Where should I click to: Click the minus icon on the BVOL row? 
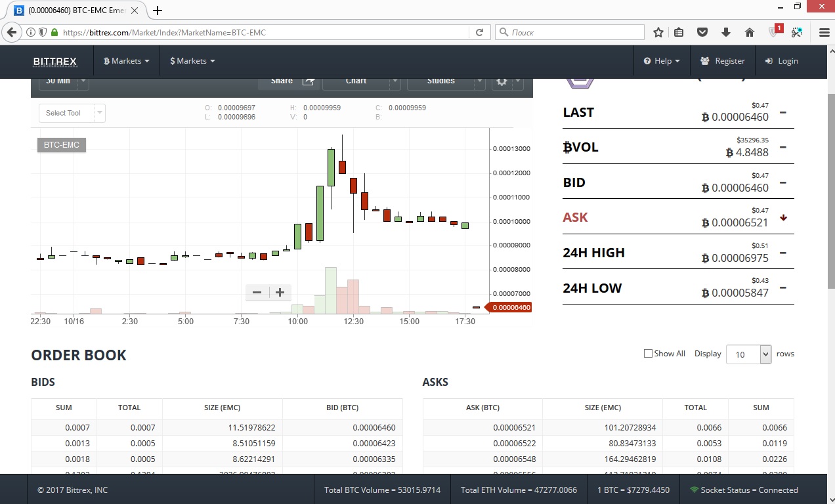pyautogui.click(x=782, y=147)
